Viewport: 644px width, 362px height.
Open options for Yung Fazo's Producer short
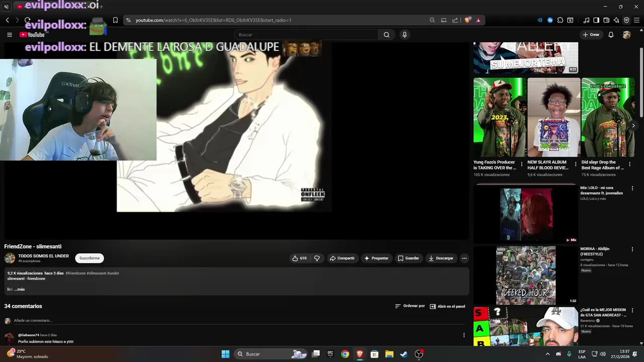pos(521,164)
